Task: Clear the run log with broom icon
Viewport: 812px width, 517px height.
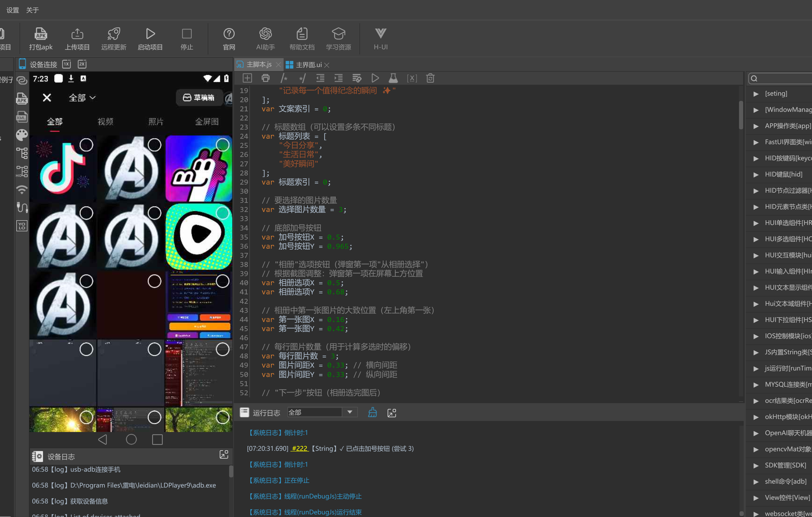Action: [x=372, y=412]
